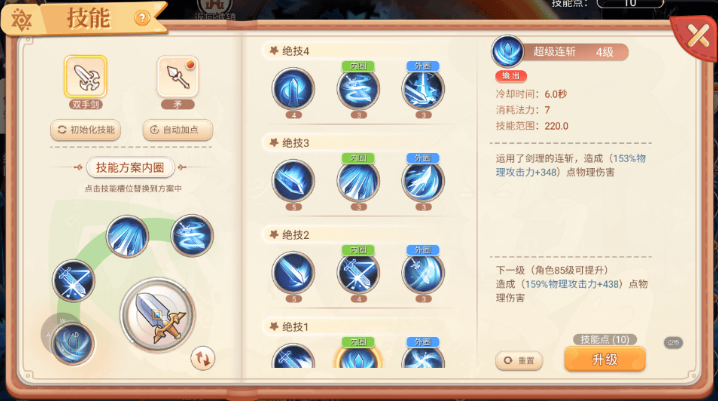Select the 绝技4 outer-circle skill icon
Screen dimensions: 718x402
click(x=423, y=89)
